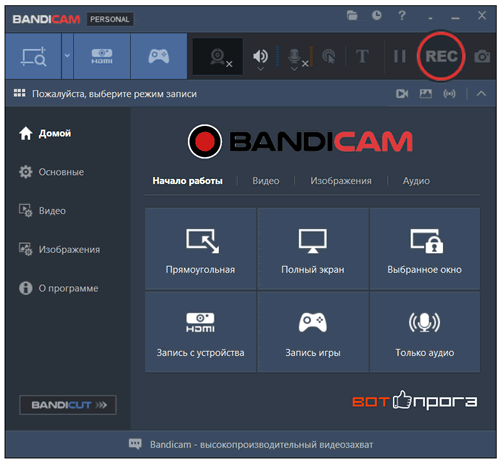Click the Bandicam высокопроизводительный видеозахват text
Viewport: 500px width, 463px height.
point(261,445)
